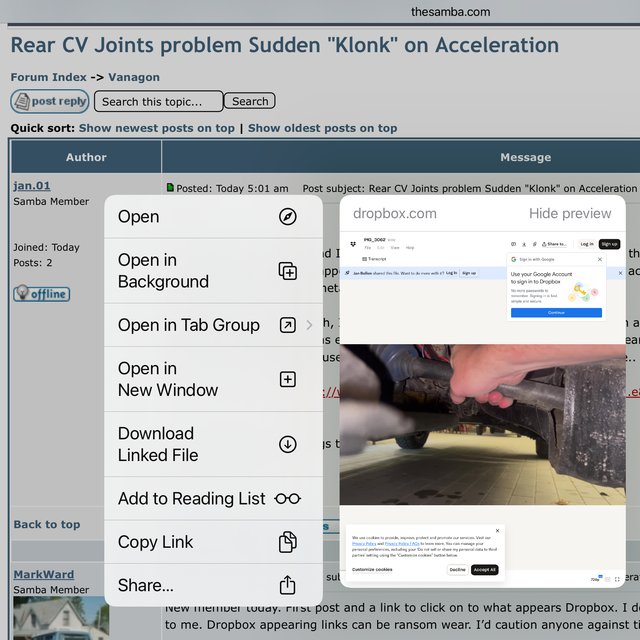This screenshot has width=640, height=640.
Task: Click the Message column header
Action: coord(525,157)
